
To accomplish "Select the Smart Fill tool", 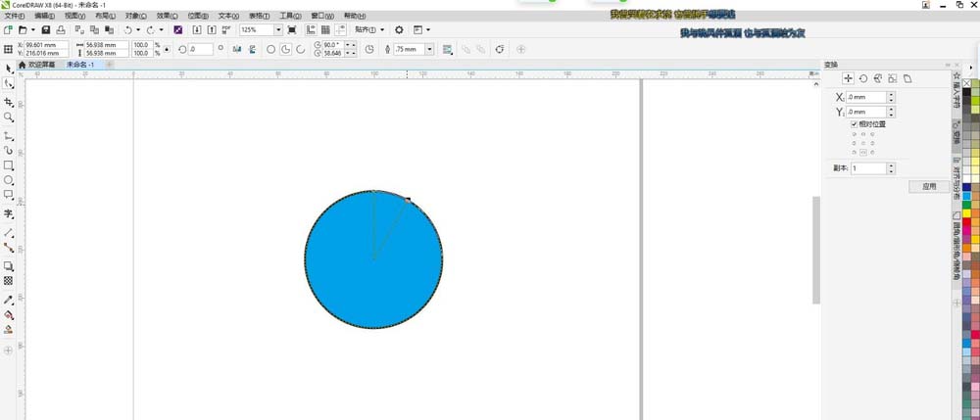I will 8,330.
